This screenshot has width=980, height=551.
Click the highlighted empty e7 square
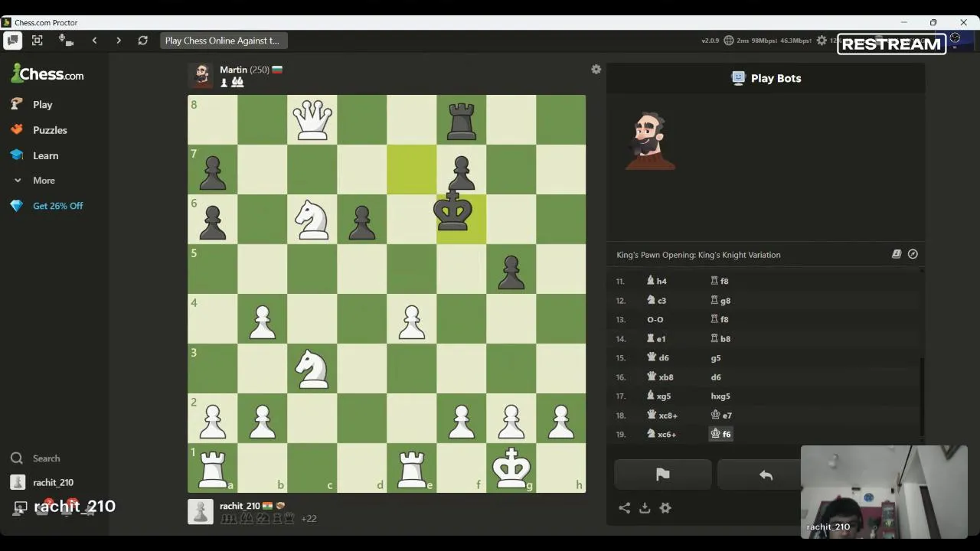click(412, 169)
